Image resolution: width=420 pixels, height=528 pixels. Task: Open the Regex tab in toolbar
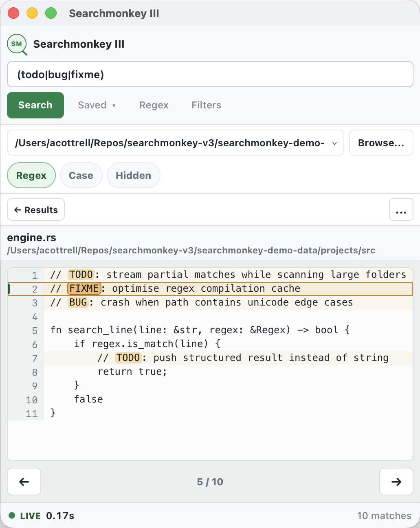coord(154,105)
